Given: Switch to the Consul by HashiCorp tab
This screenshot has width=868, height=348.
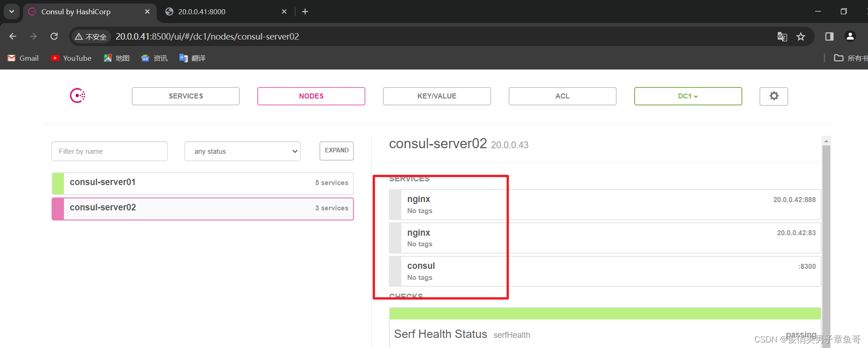Looking at the screenshot, I should click(90, 12).
